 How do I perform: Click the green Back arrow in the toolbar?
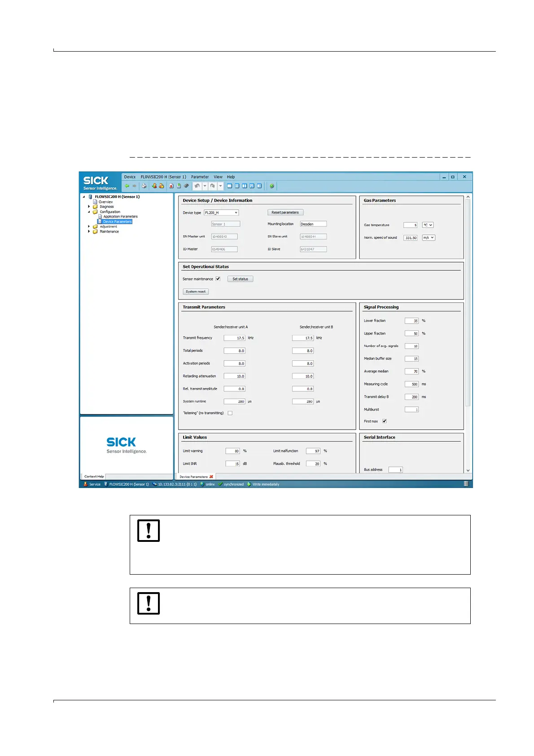pyautogui.click(x=127, y=186)
